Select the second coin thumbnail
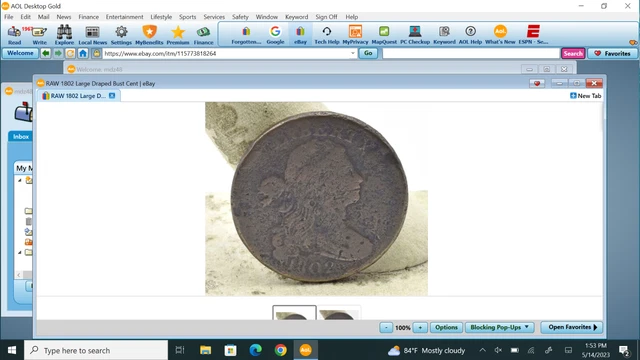640x360 pixels. tap(339, 313)
